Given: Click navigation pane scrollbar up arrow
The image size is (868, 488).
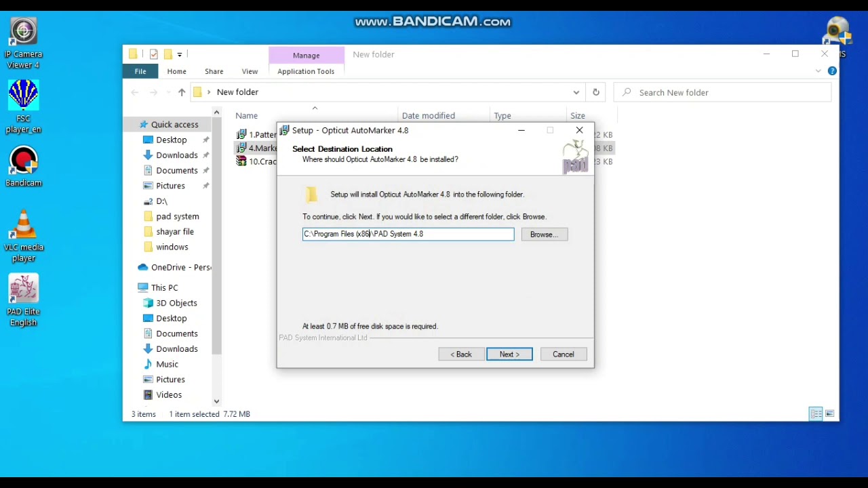Looking at the screenshot, I should (216, 113).
